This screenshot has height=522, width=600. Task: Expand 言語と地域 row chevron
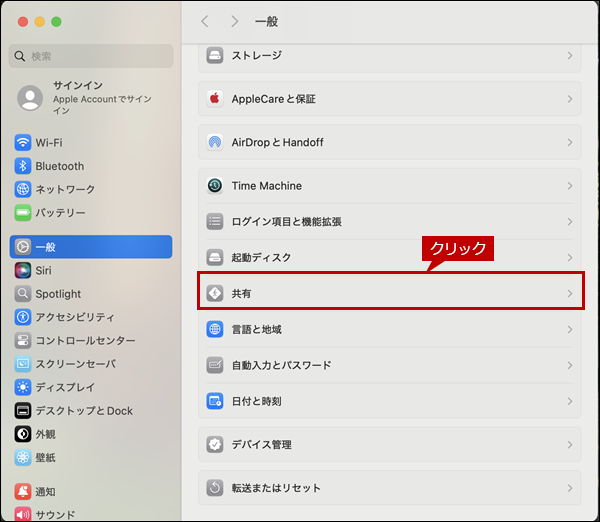pos(570,330)
